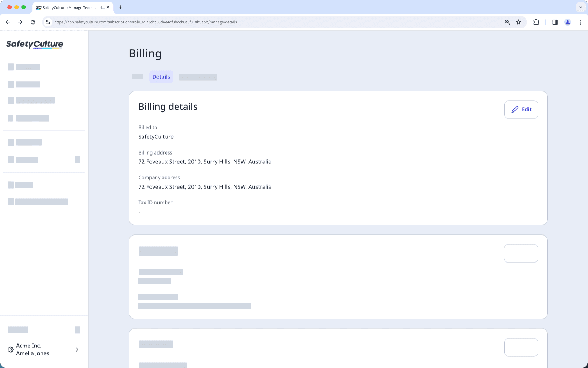Screen dimensions: 588x368
Task: Open the browser three-dot menu
Action: click(580, 22)
